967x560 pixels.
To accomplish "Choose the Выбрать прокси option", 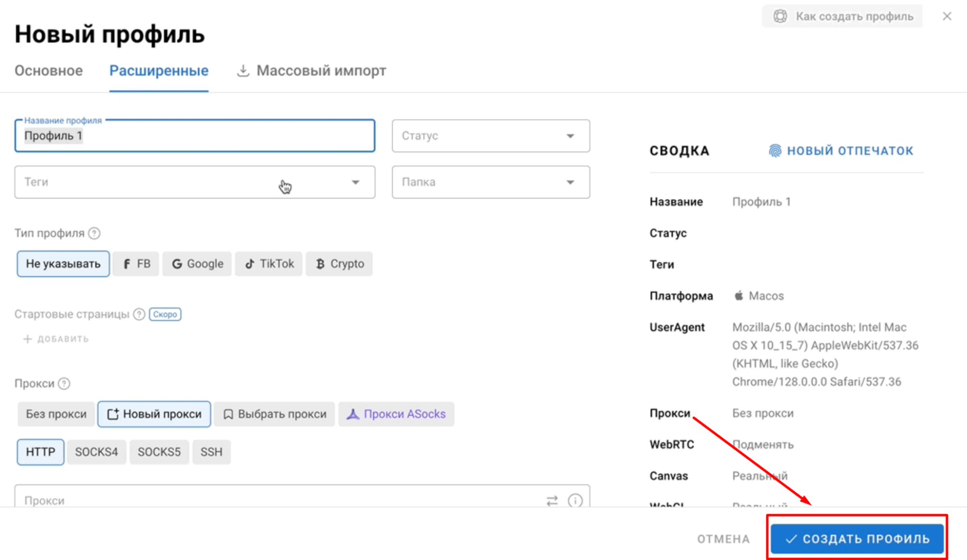I will pyautogui.click(x=274, y=414).
